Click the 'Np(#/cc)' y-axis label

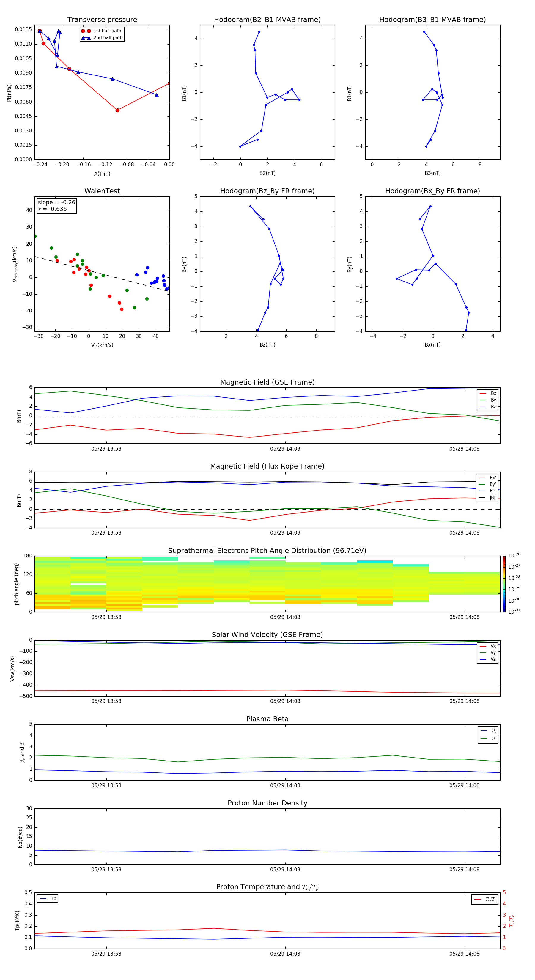[x=20, y=837]
